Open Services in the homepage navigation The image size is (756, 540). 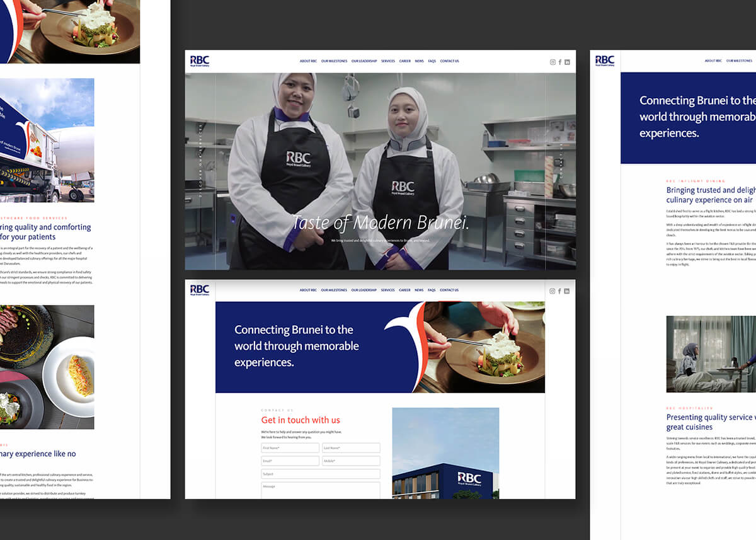[388, 61]
